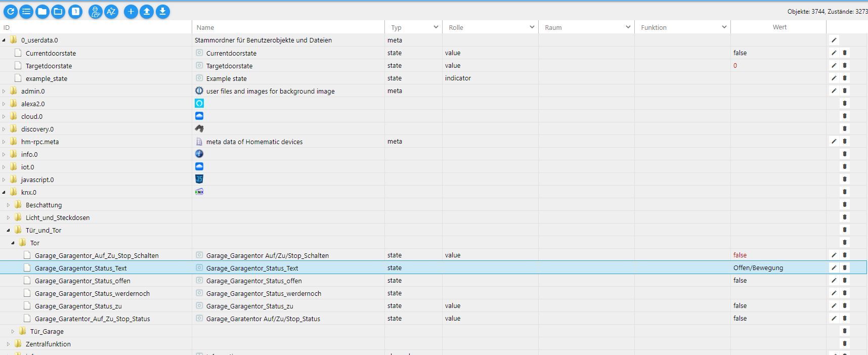Delete the Tür_Garage folder

pos(845,331)
